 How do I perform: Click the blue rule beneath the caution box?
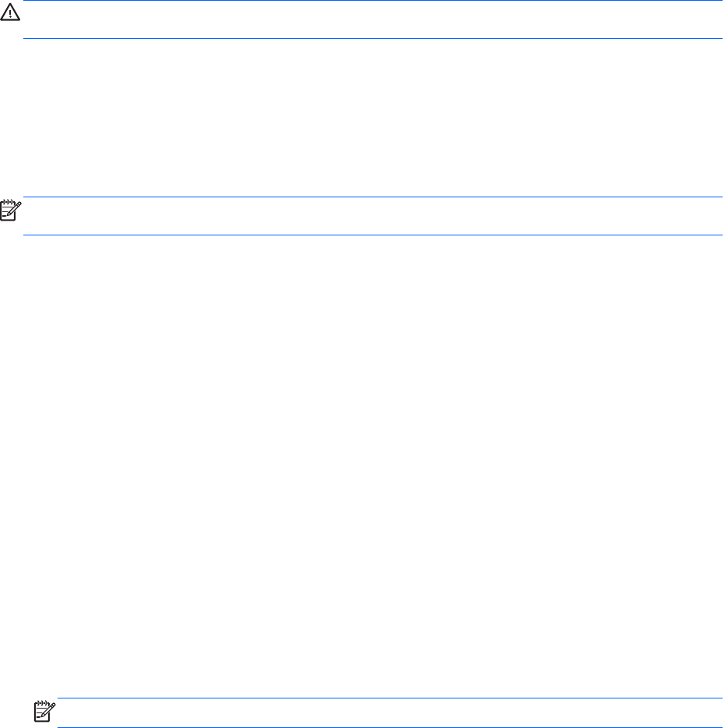point(373,38)
